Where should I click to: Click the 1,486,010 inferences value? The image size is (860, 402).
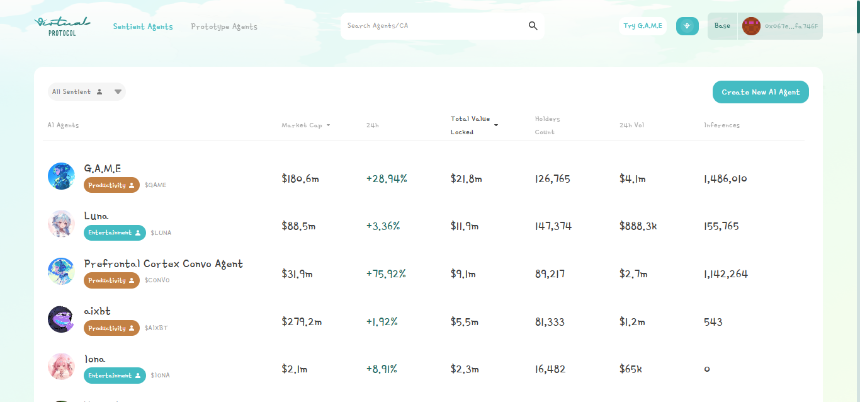(725, 178)
